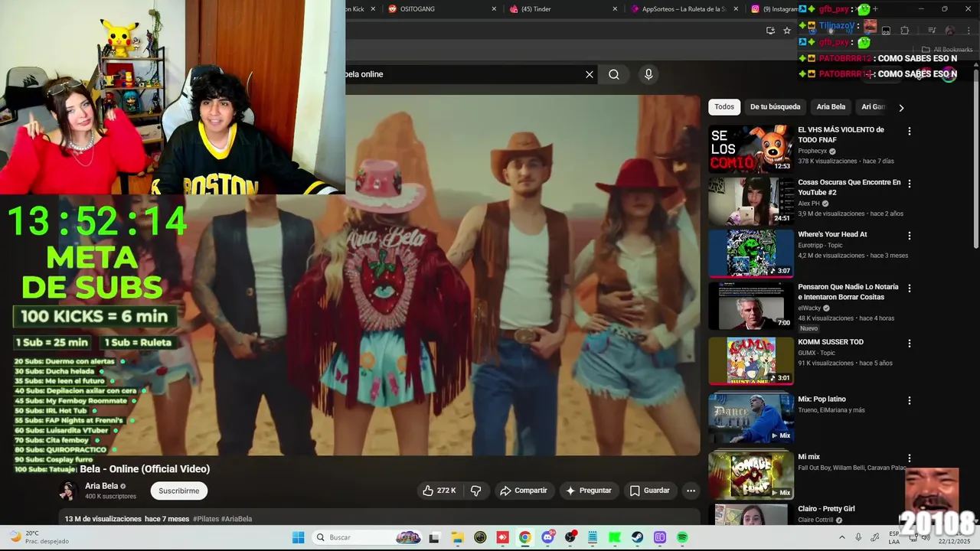Close the Tinder tab
This screenshot has height=551, width=980.
click(615, 9)
